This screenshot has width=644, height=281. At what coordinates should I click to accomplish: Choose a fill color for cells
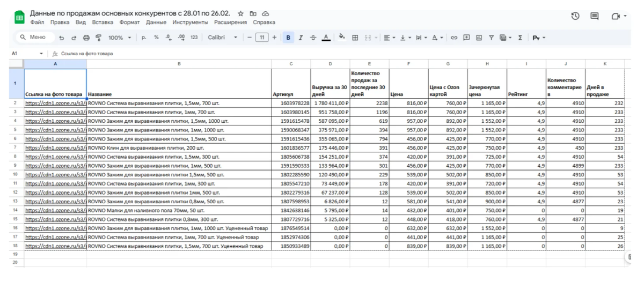(342, 38)
